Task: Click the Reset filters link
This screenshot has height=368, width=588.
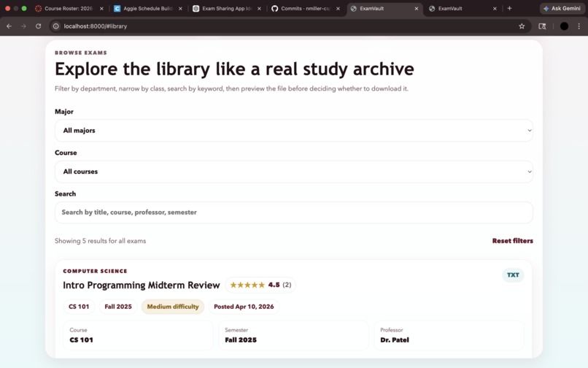Action: 512,241
